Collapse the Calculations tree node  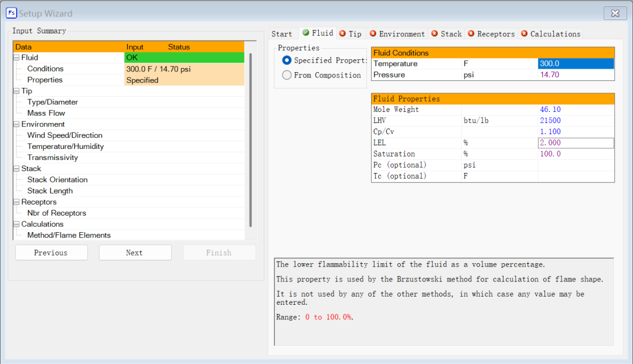point(16,224)
